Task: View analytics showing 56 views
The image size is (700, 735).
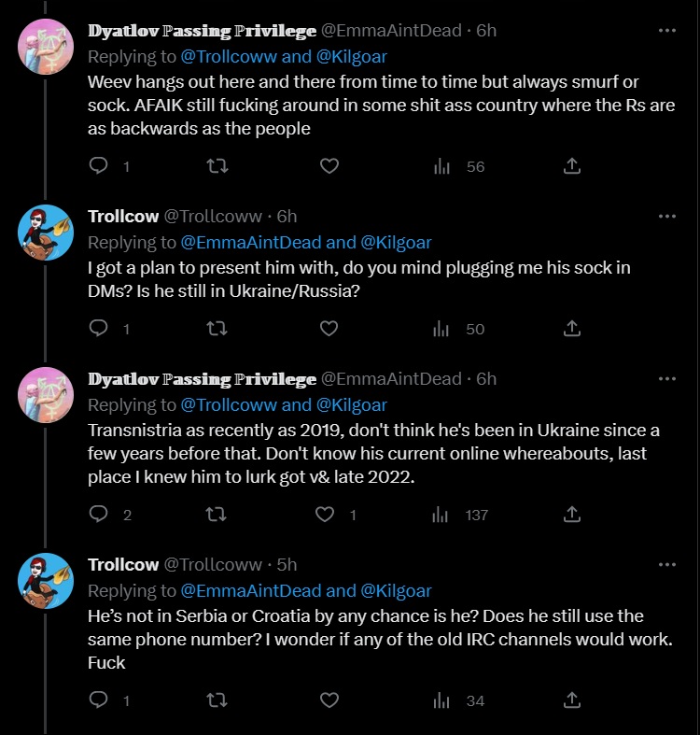Action: pyautogui.click(x=460, y=166)
